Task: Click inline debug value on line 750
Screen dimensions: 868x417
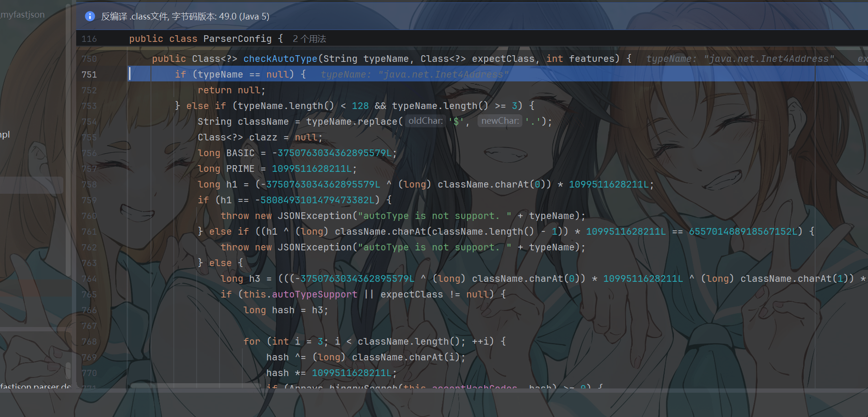Action: (740, 59)
